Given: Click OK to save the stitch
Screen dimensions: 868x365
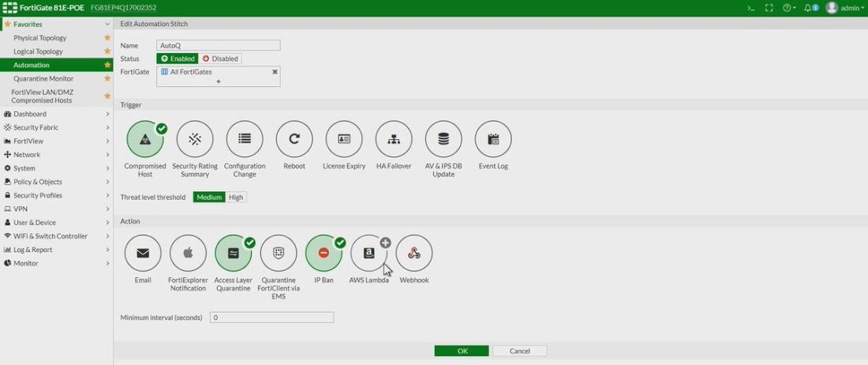Looking at the screenshot, I should point(462,351).
